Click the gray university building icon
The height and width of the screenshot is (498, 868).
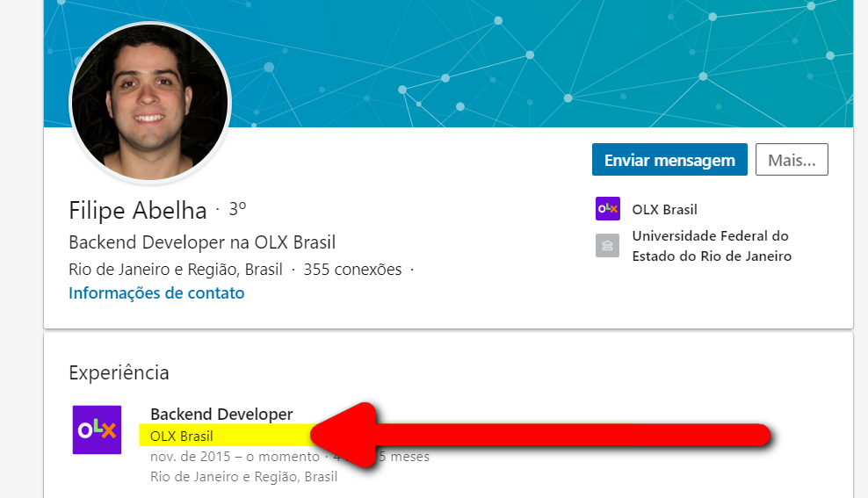607,246
